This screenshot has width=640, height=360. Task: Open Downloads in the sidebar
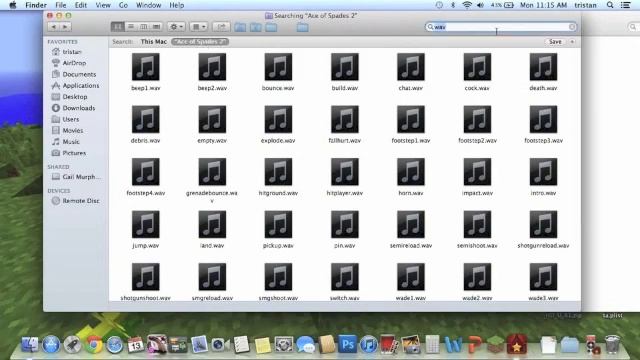coord(73,108)
